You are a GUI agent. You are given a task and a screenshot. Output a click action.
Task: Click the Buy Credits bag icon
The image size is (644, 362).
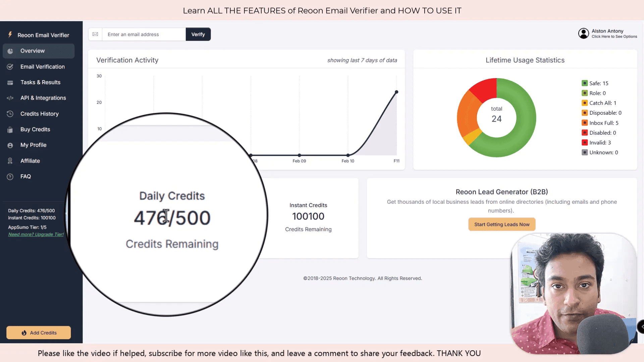pyautogui.click(x=10, y=130)
